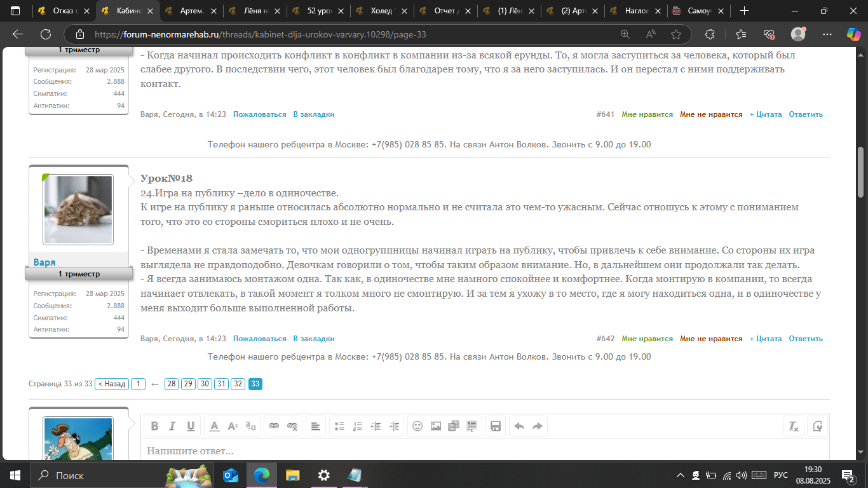Viewport: 868px width, 488px height.
Task: Insert a link using the chain icon
Action: click(x=274, y=426)
